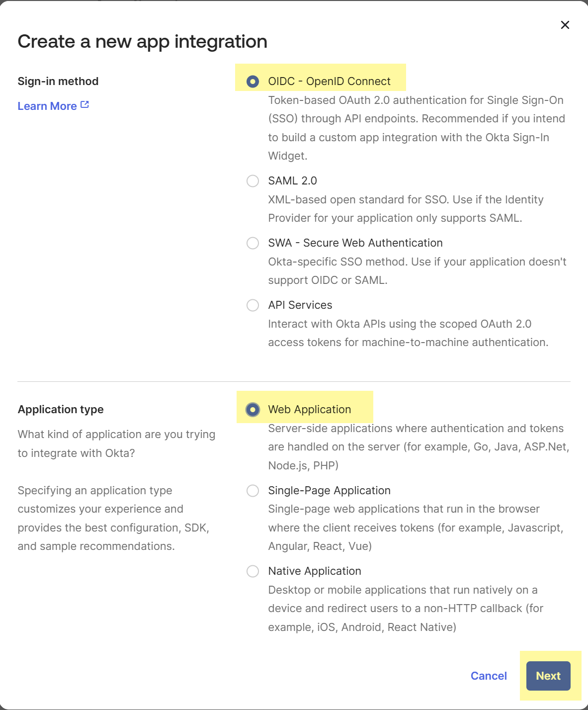This screenshot has width=588, height=710.
Task: Click the Cancel link
Action: pos(489,676)
